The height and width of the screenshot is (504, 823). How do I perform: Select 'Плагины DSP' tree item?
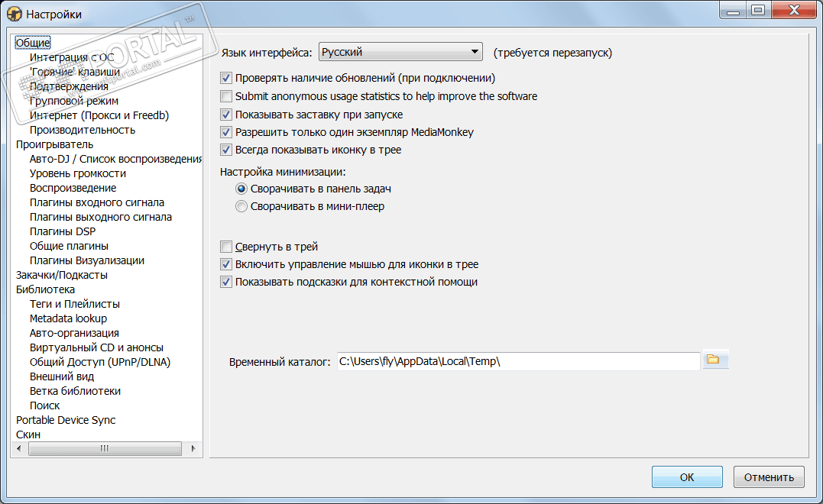(x=63, y=231)
